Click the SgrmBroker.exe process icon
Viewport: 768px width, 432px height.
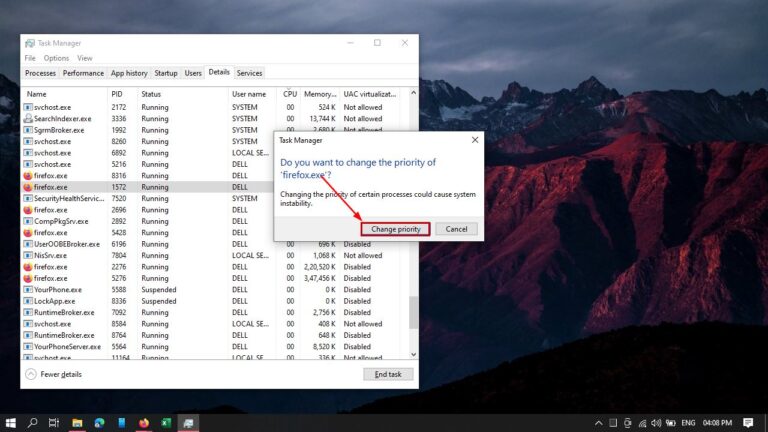tap(28, 130)
